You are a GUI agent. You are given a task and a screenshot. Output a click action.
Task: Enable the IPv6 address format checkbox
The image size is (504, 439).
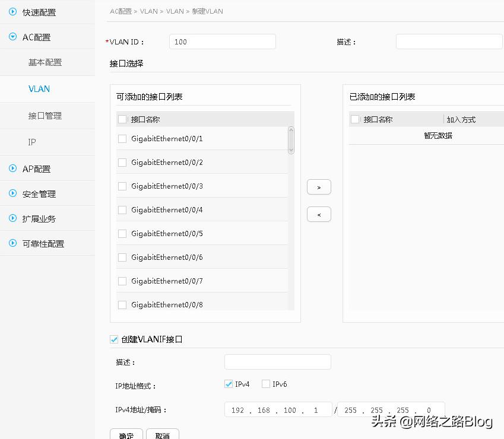click(x=265, y=384)
